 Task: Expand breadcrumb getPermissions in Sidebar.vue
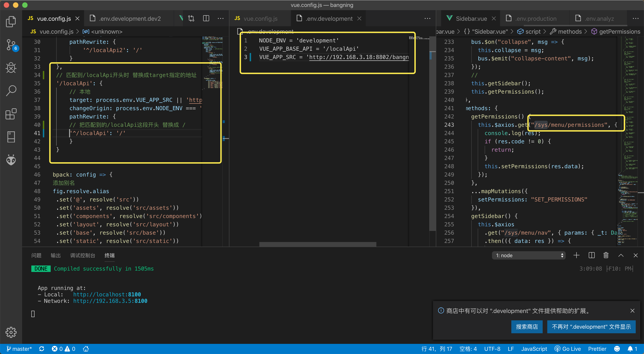615,32
